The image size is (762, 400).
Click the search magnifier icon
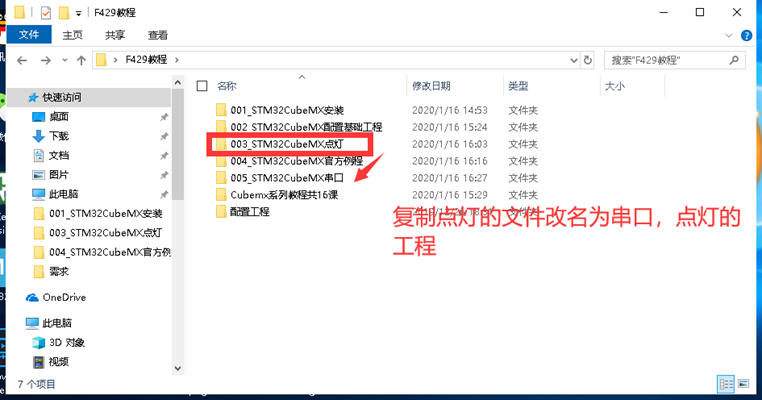(x=734, y=60)
